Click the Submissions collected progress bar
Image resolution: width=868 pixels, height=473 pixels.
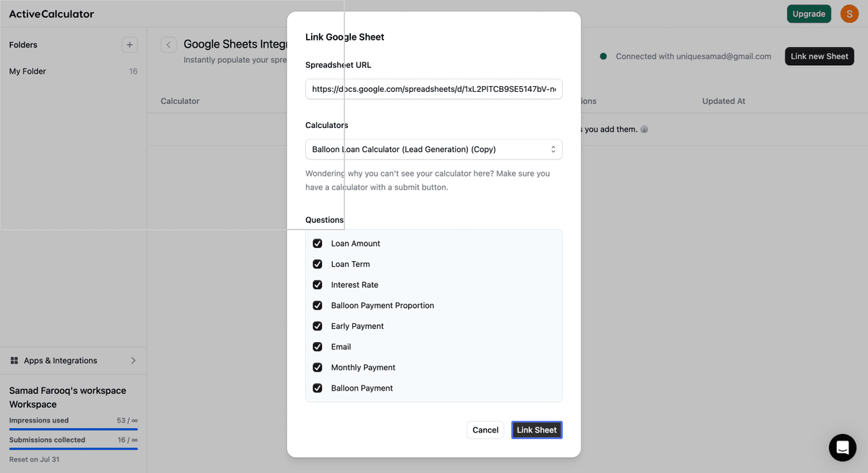[x=73, y=449]
